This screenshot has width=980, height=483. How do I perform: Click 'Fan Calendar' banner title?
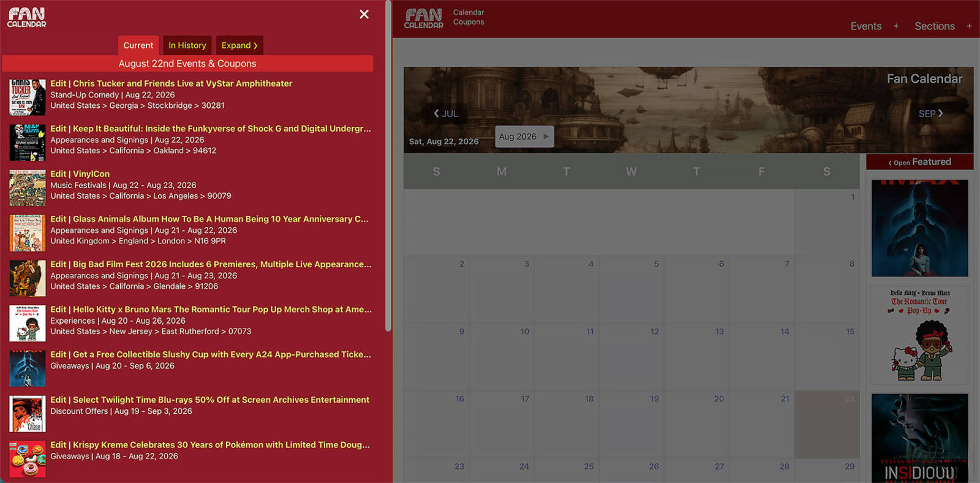click(x=924, y=79)
